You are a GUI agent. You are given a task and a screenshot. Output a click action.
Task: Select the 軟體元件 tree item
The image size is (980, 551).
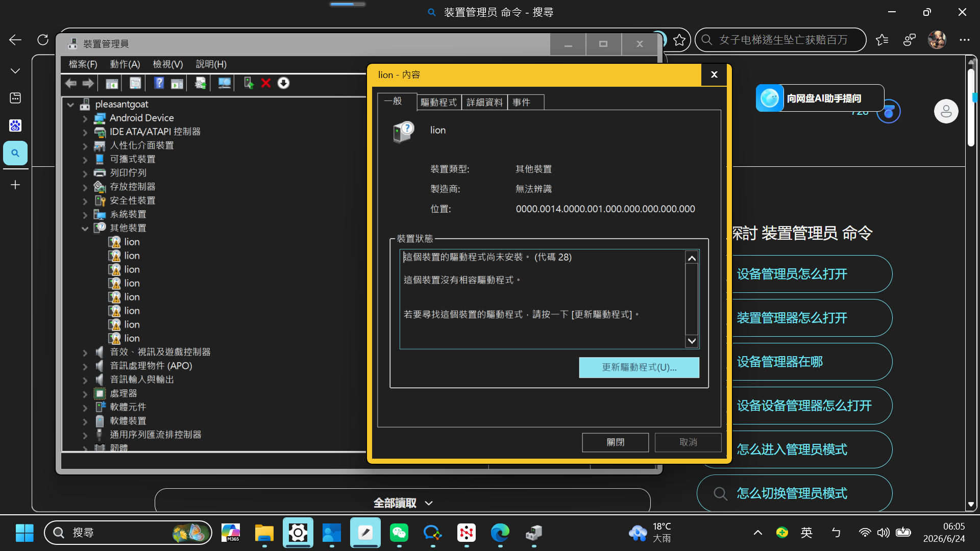[x=128, y=407]
